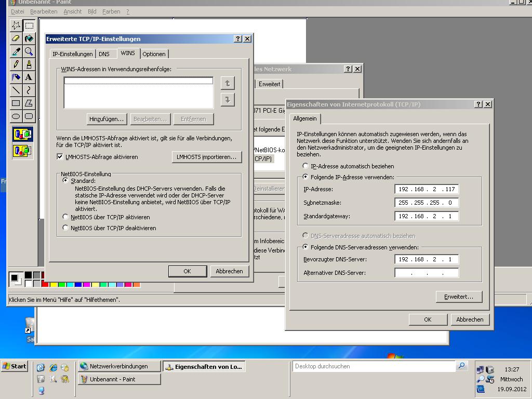Click the Alternativer DNS-Server address field
The width and height of the screenshot is (532, 399).
(x=426, y=273)
